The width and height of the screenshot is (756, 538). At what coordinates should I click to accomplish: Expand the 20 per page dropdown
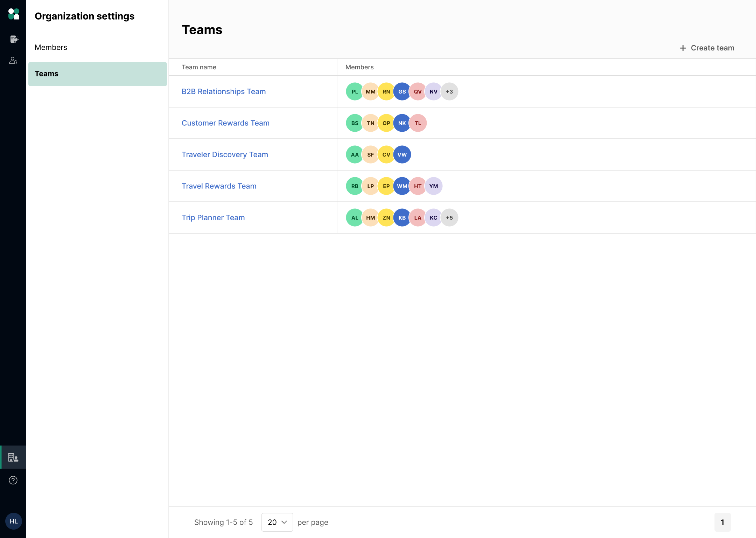pyautogui.click(x=277, y=522)
